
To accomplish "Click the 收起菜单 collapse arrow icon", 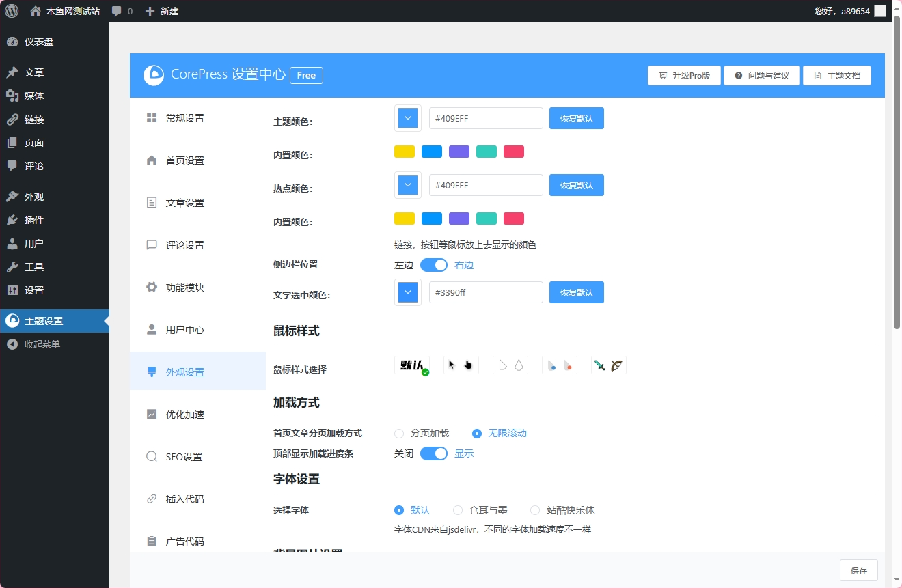I will pos(12,344).
